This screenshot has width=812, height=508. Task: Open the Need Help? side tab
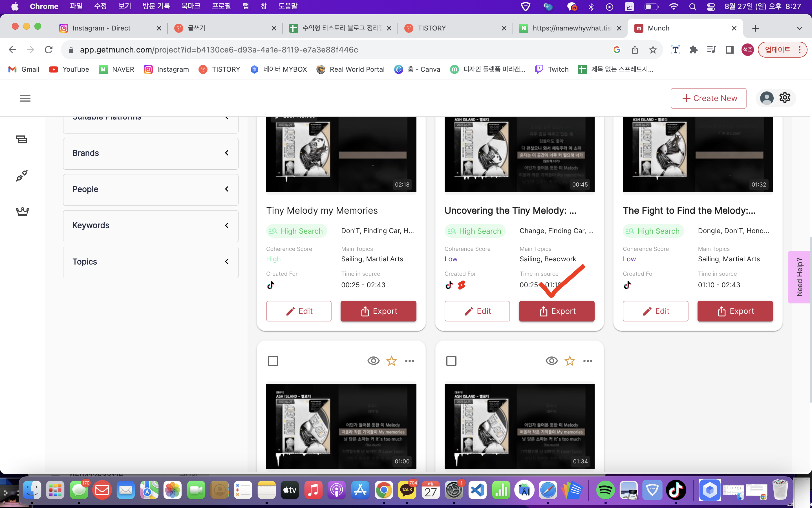click(x=800, y=277)
